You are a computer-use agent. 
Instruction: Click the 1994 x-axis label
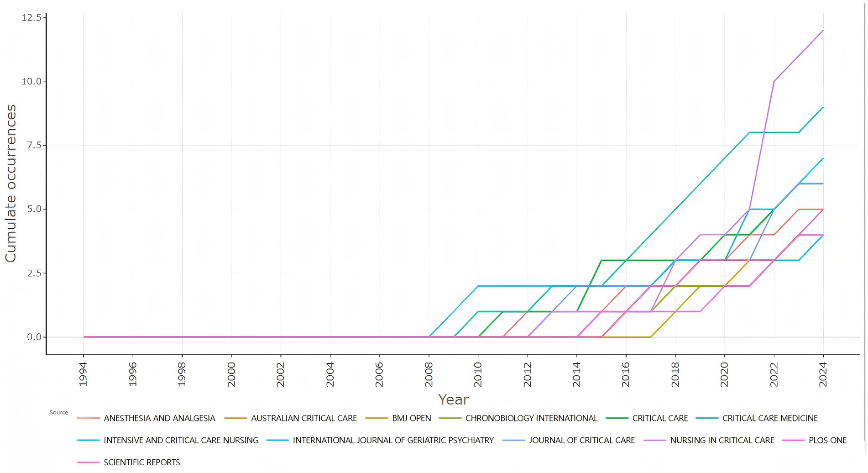point(83,374)
